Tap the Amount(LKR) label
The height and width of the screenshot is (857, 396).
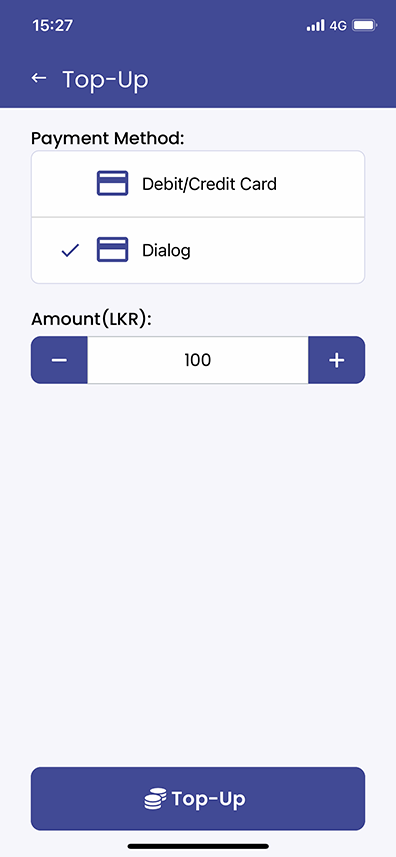pos(91,319)
